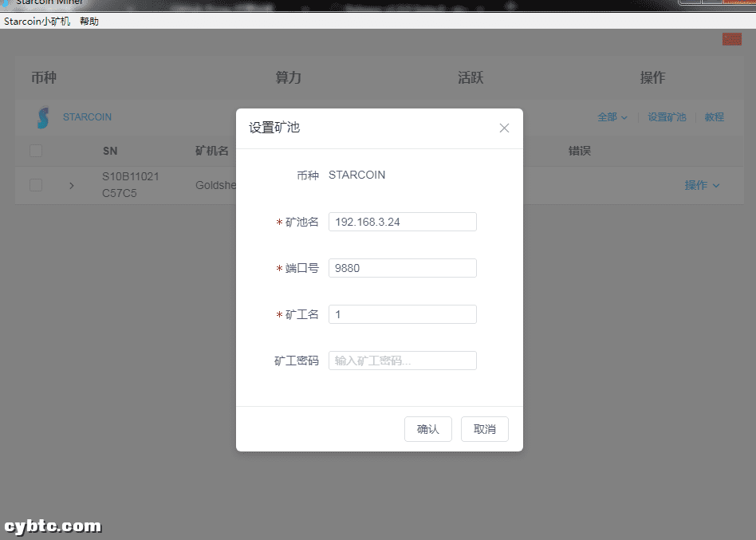Viewport: 756px width, 540px height.
Task: Open the 教程 tutorial link
Action: click(x=715, y=116)
